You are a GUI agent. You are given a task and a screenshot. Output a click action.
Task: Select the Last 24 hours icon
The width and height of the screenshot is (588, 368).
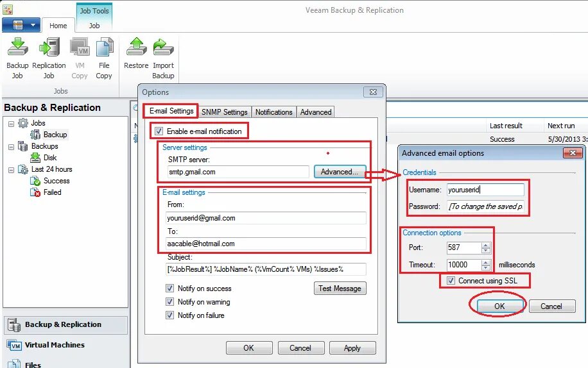23,169
